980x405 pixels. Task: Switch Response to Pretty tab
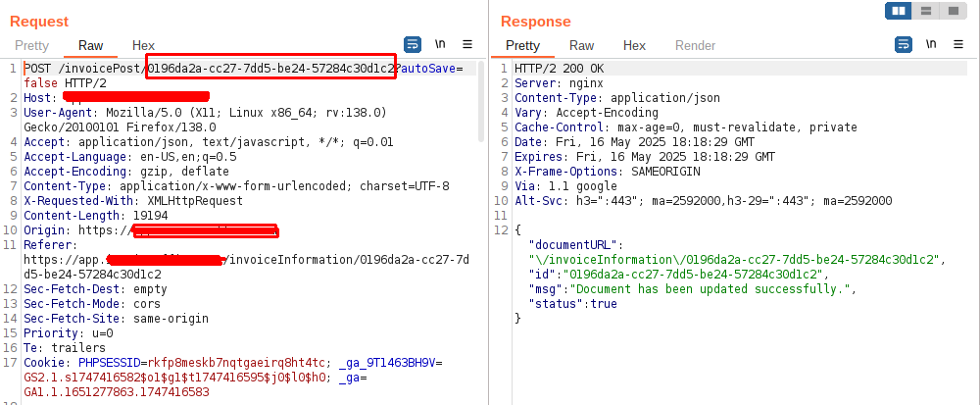(522, 46)
